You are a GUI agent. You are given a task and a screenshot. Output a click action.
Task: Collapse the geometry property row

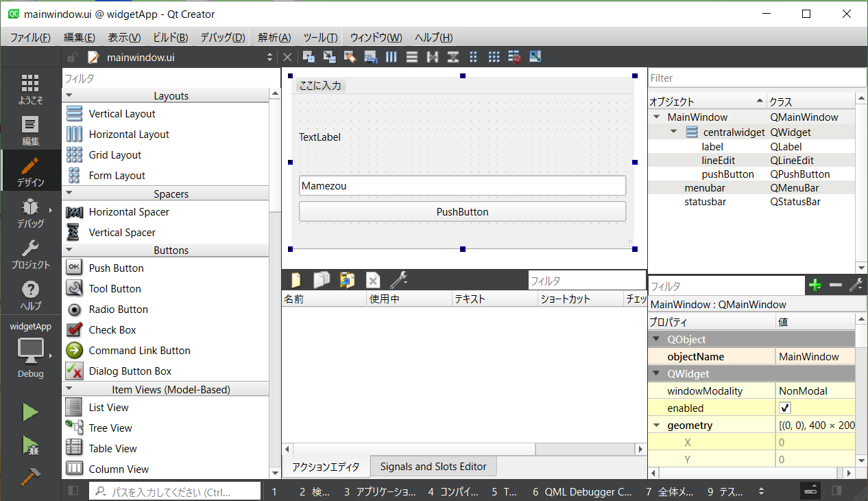click(x=657, y=426)
